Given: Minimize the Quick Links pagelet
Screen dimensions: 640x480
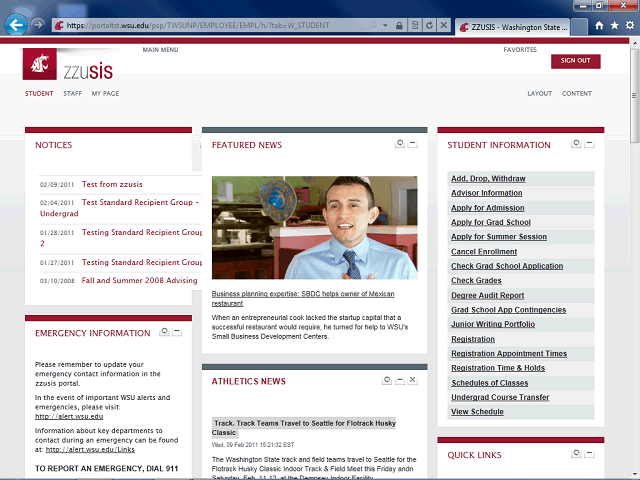Looking at the screenshot, I should [x=589, y=453].
